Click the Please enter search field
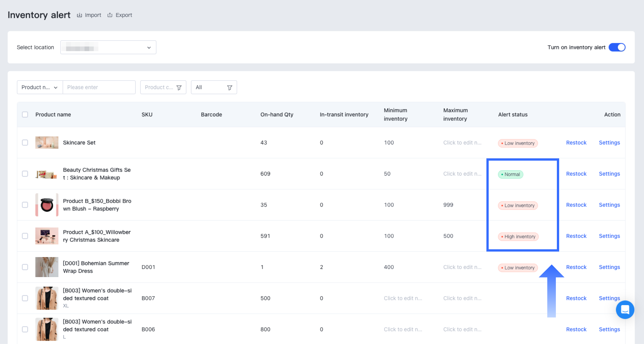 [99, 87]
